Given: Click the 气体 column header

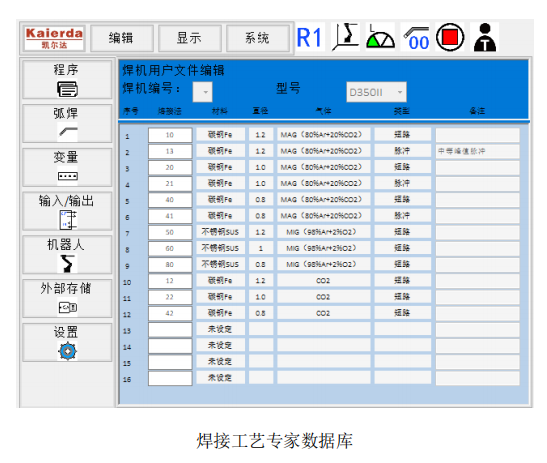Looking at the screenshot, I should (x=323, y=111).
